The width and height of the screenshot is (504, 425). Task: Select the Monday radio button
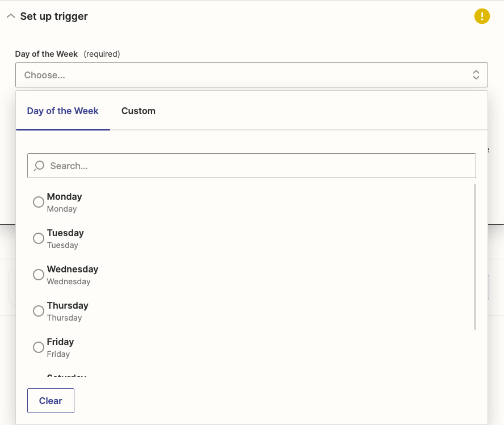39,202
